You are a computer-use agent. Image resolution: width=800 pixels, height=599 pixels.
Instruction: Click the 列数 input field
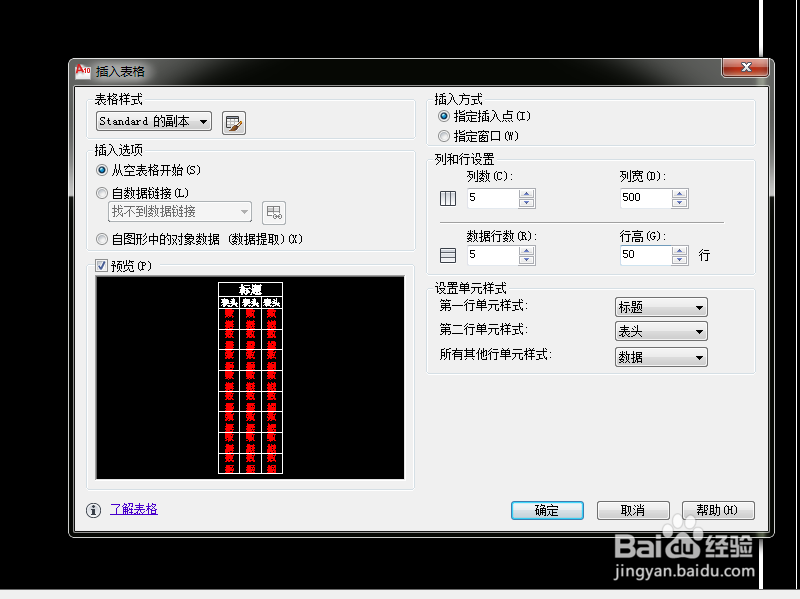493,198
